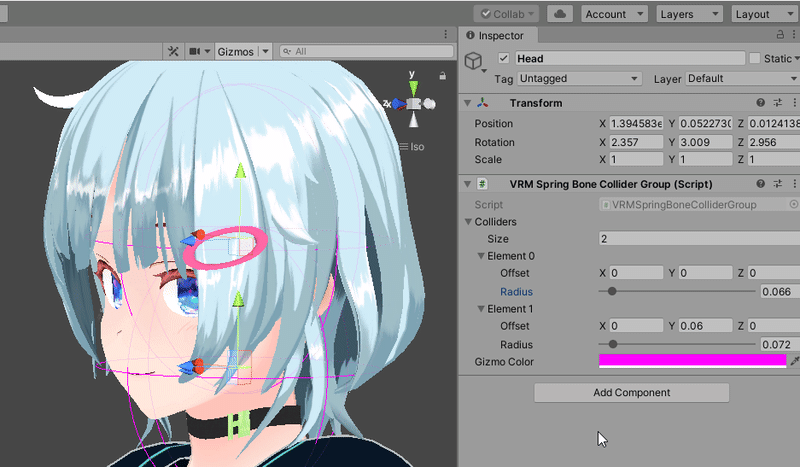Open the Layout dropdown
The width and height of the screenshot is (800, 467).
[764, 14]
